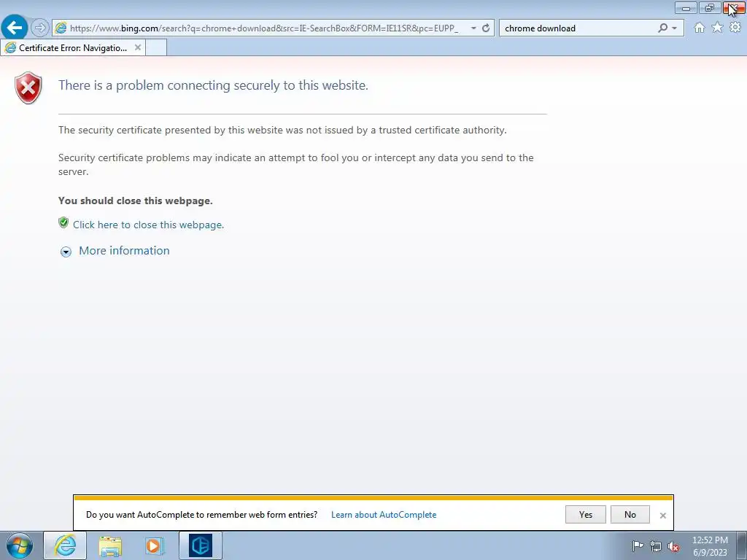
Task: Select the 'Certificate Error: Navigatio...' tab
Action: click(x=72, y=47)
